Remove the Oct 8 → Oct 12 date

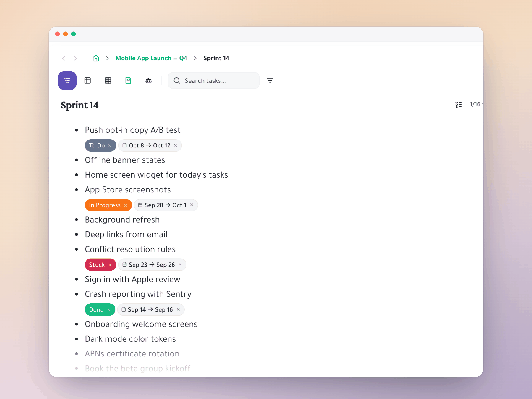coord(176,145)
